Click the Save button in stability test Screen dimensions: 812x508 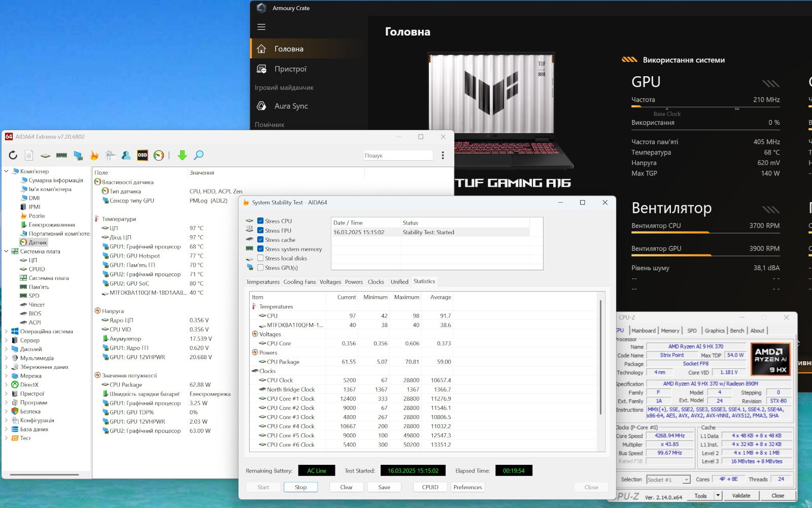(384, 487)
